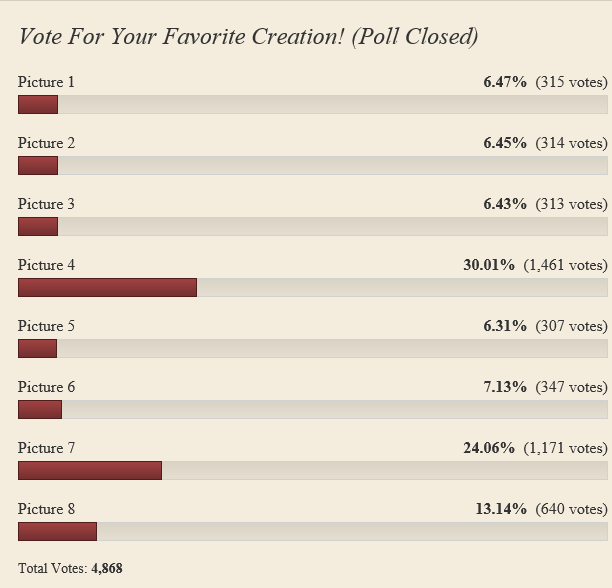
Task: Click the Picture 7 label
Action: pos(46,448)
